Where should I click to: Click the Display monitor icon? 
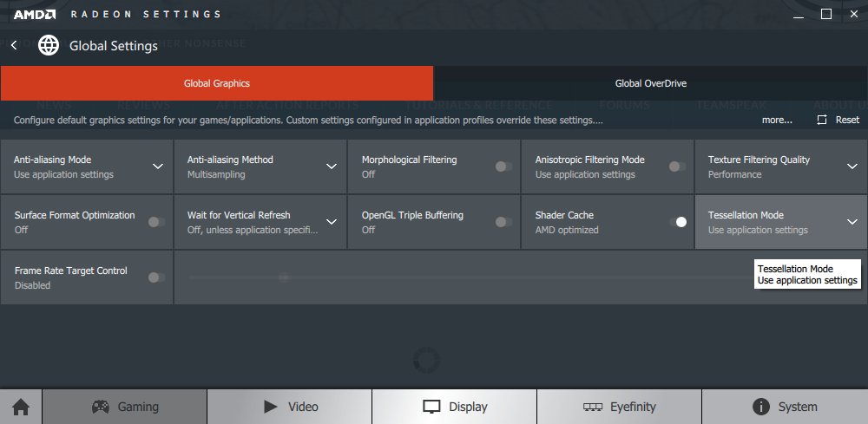(431, 407)
